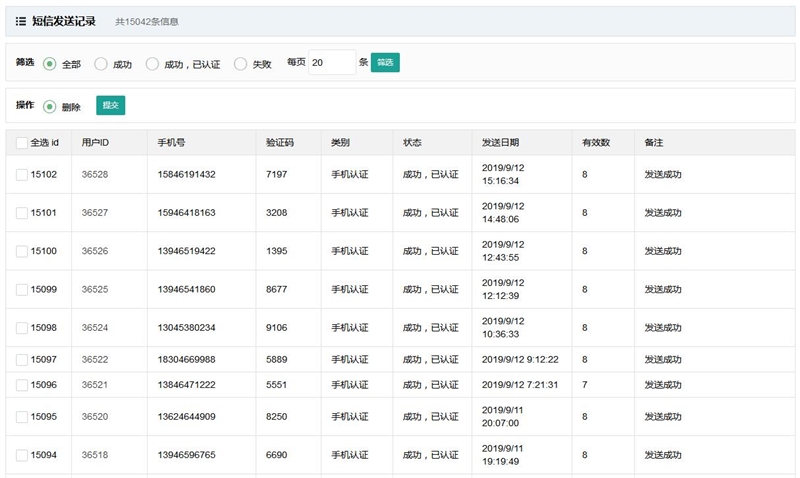The height and width of the screenshot is (478, 800).
Task: Click the 发送日期 column header
Action: [x=500, y=143]
